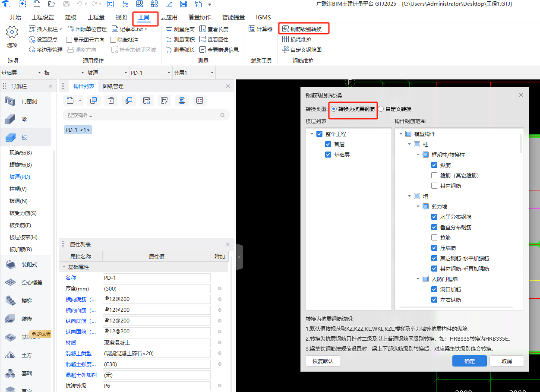Viewport: 540px width, 392px height.
Task: Select the 土方 earthwork category in navigation
Action: click(x=25, y=355)
